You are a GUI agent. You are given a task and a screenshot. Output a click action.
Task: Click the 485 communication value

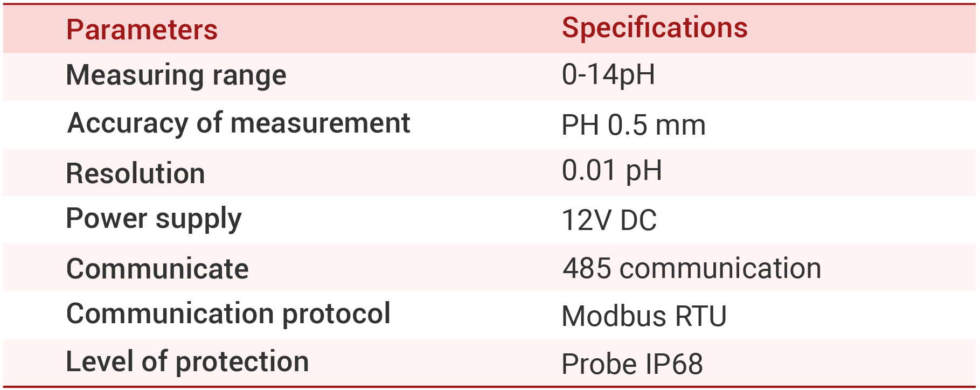point(692,268)
